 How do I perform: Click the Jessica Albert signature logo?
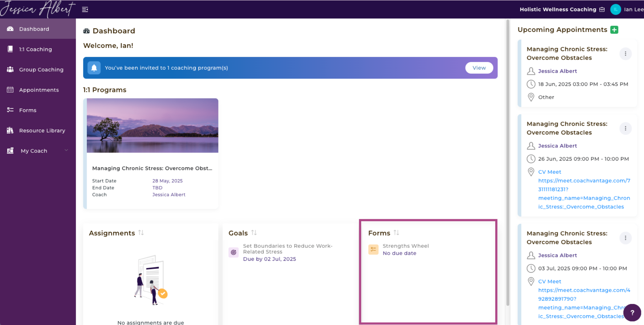(x=37, y=9)
